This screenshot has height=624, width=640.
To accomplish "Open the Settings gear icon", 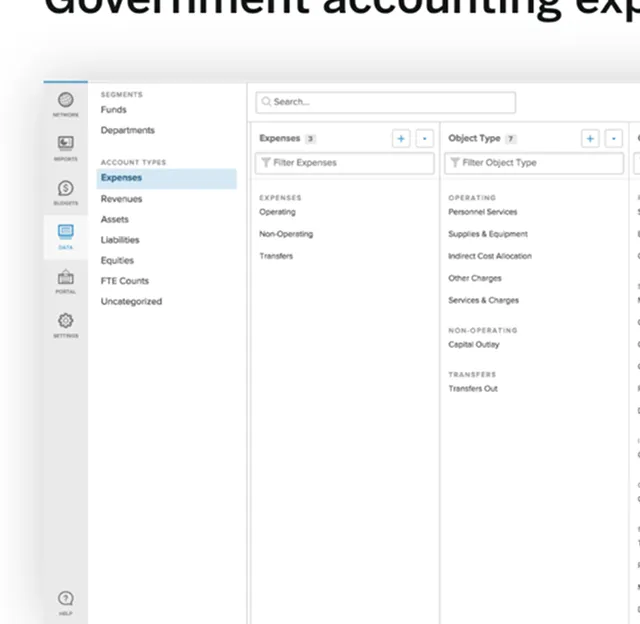I will [66, 321].
